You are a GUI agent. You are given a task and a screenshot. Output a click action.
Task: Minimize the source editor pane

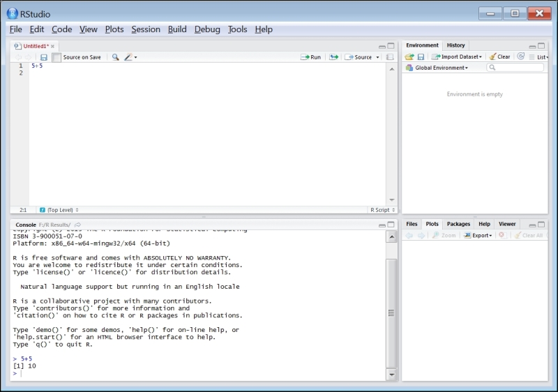(x=382, y=46)
